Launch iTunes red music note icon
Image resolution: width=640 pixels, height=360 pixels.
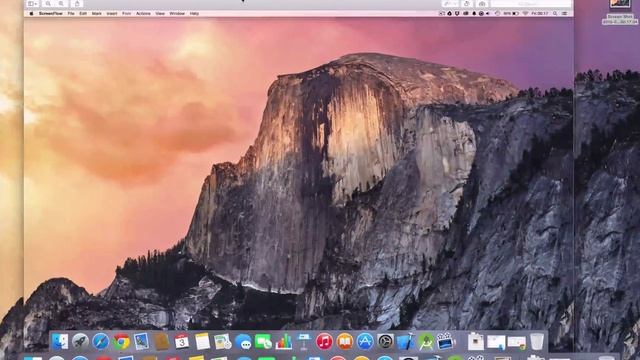coord(324,341)
